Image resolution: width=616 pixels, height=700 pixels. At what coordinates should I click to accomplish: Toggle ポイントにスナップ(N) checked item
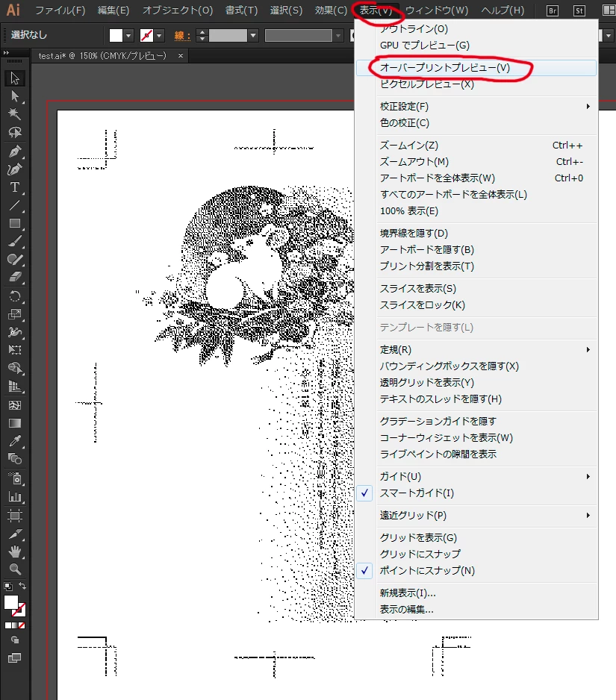click(476, 571)
